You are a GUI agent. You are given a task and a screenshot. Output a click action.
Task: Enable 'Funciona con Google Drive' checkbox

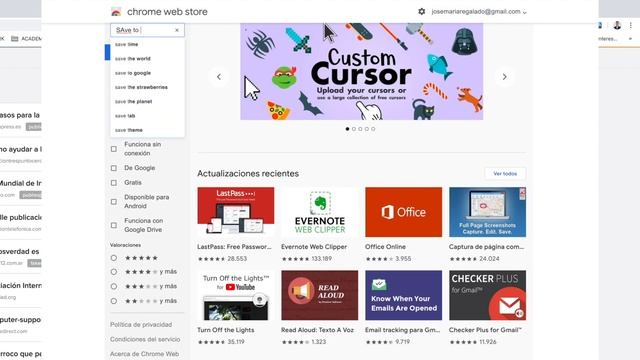pos(114,225)
